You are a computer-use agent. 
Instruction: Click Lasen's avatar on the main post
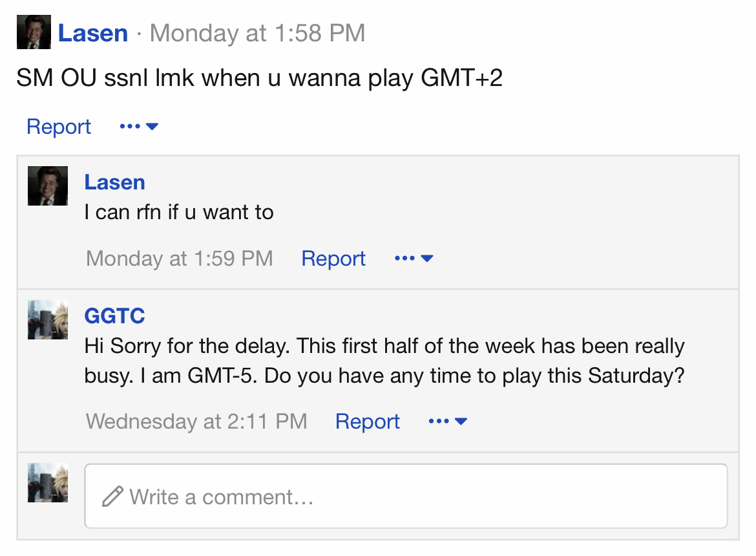(34, 32)
